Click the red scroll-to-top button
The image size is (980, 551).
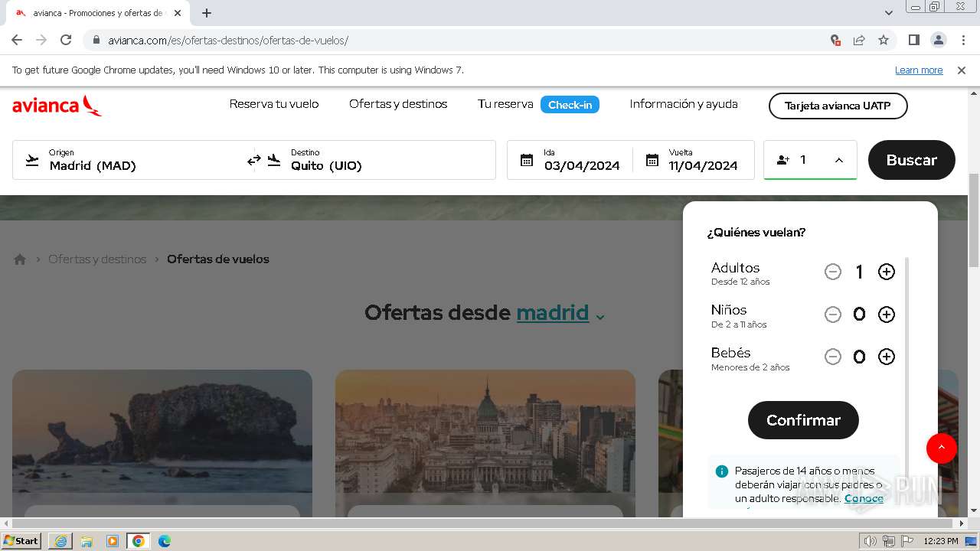(x=942, y=448)
